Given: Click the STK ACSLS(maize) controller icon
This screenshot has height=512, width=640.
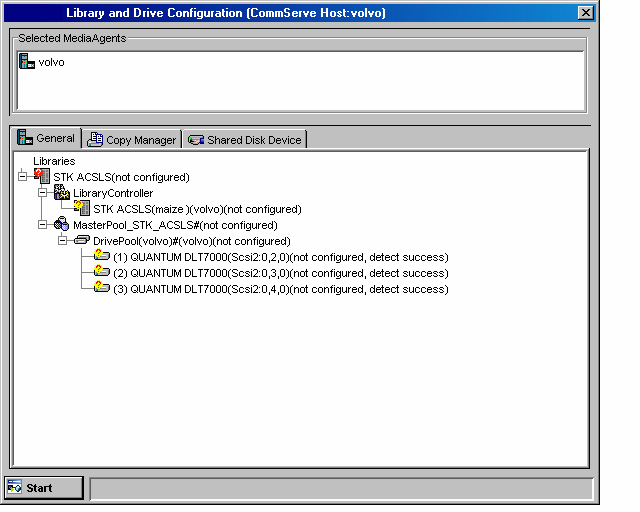Looking at the screenshot, I should point(82,208).
